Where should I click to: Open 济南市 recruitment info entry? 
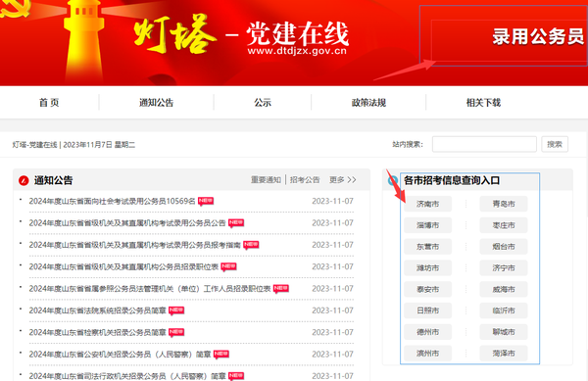[428, 204]
